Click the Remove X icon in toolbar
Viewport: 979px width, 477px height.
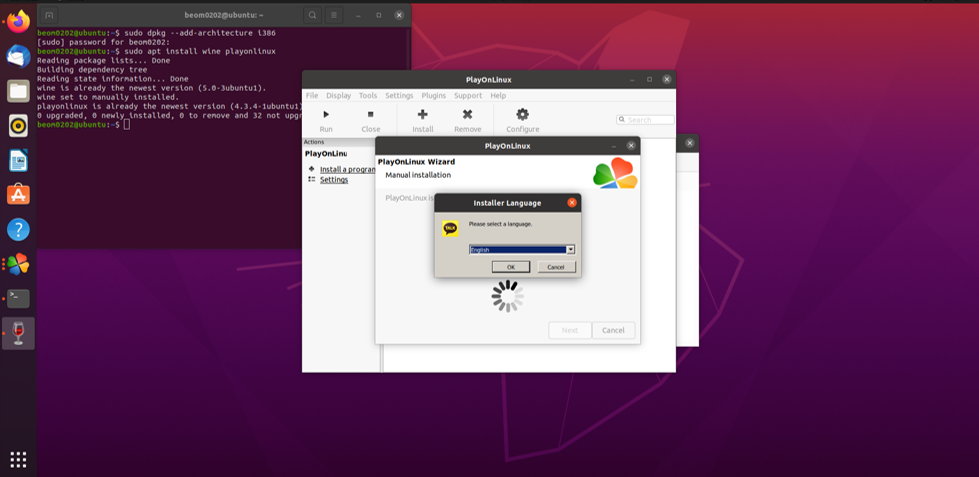tap(467, 115)
